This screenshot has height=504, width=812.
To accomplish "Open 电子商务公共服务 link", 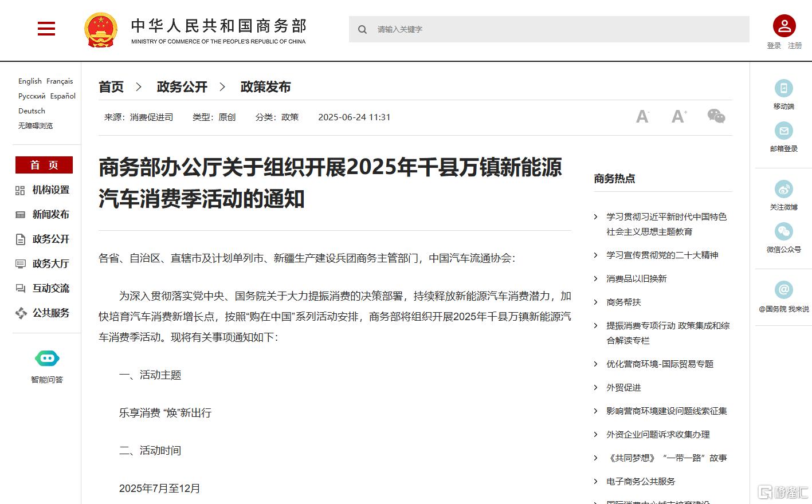I will pyautogui.click(x=641, y=482).
